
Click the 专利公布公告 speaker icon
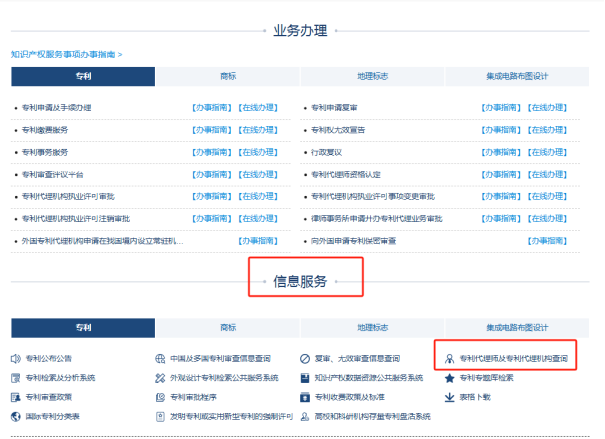16,358
